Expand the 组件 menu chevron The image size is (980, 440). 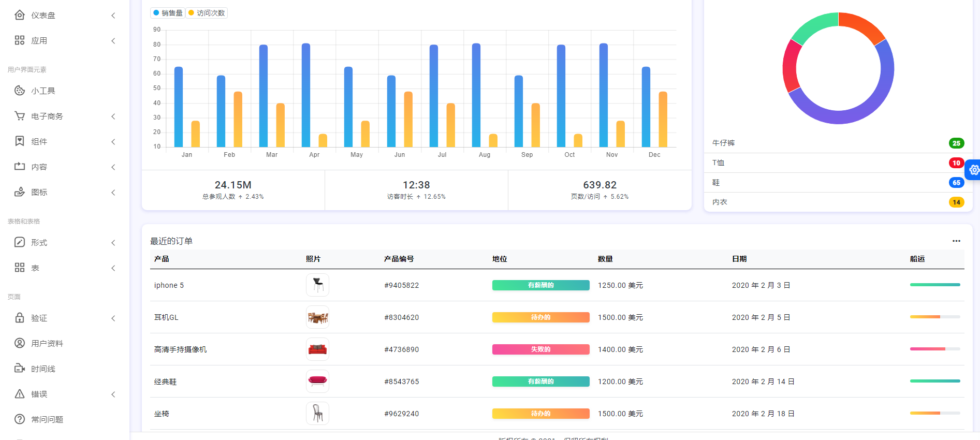pos(113,142)
